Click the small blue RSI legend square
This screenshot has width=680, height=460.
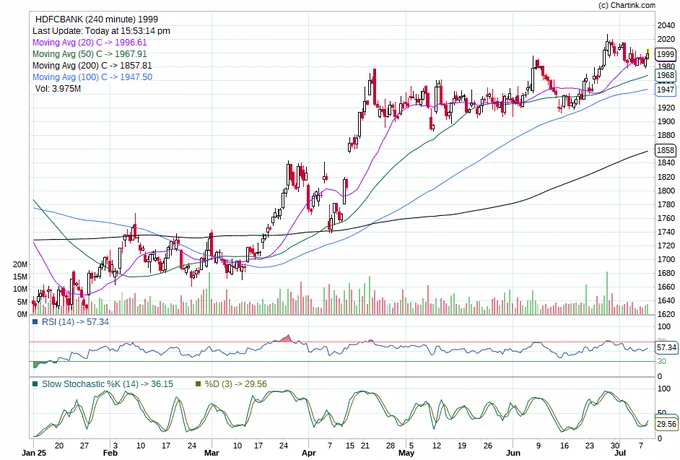pyautogui.click(x=35, y=322)
